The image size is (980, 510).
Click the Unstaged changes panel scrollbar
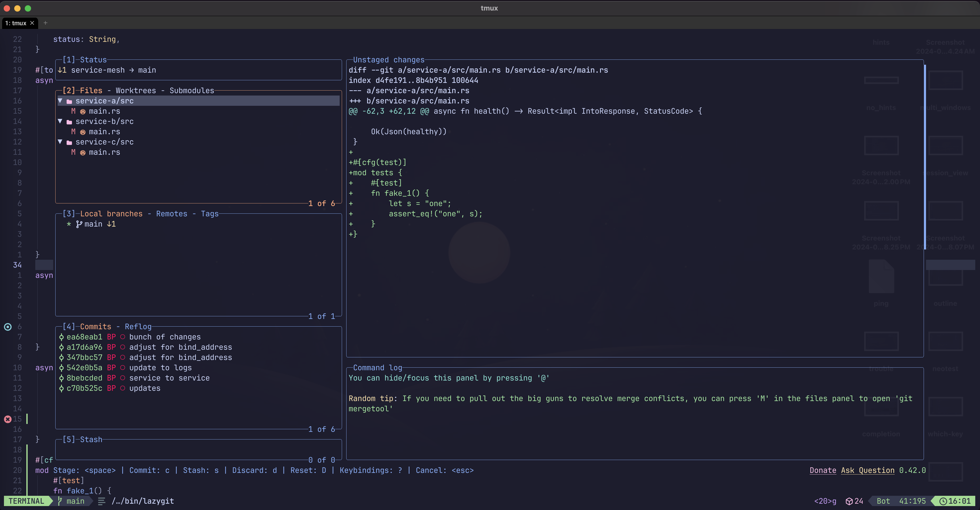[x=925, y=152]
